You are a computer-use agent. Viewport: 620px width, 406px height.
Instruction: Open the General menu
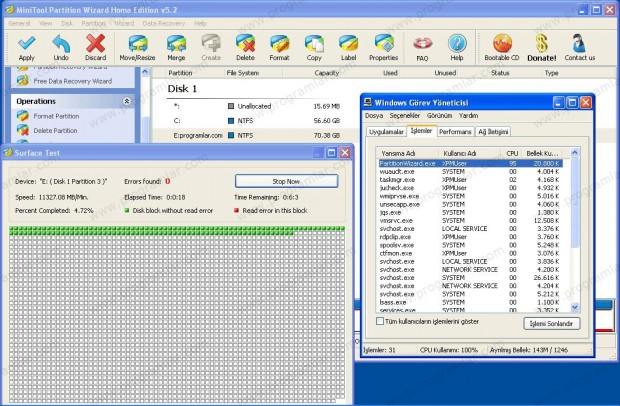point(19,23)
